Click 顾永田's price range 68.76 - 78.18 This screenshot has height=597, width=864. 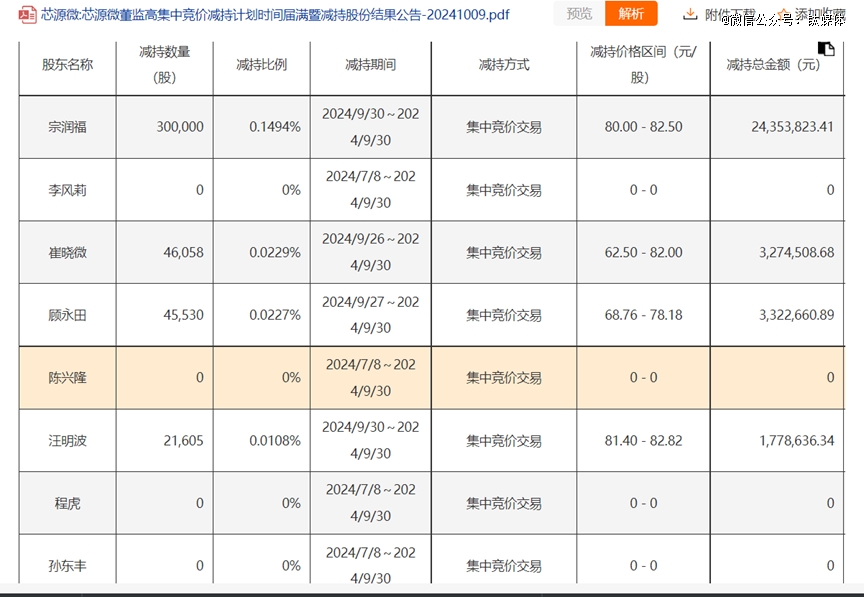(643, 315)
